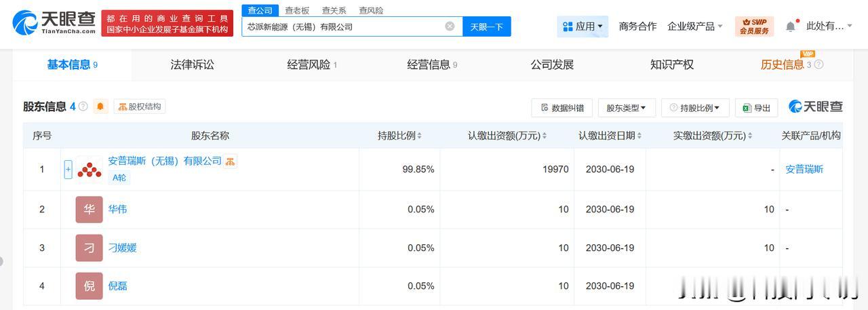Open the 基本信息 tab

tap(72, 64)
